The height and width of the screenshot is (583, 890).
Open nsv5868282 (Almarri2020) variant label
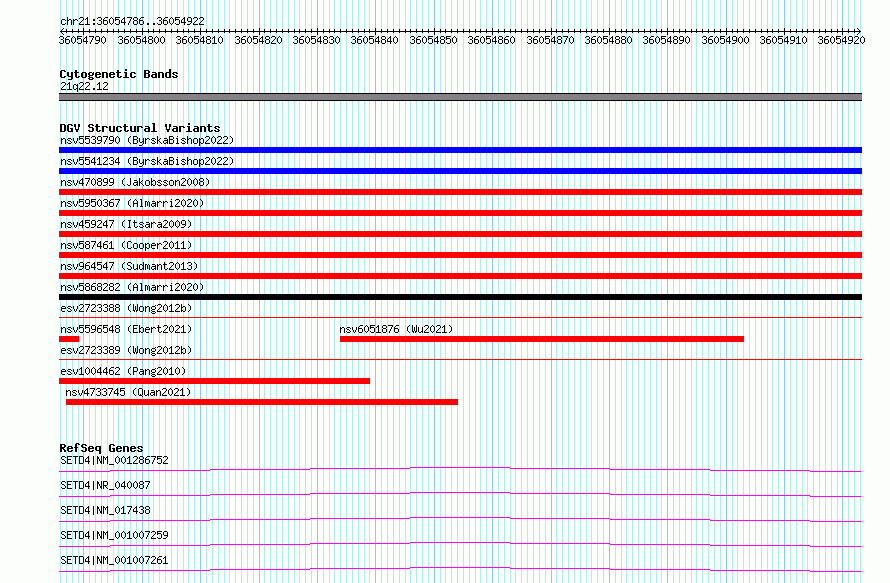(132, 287)
